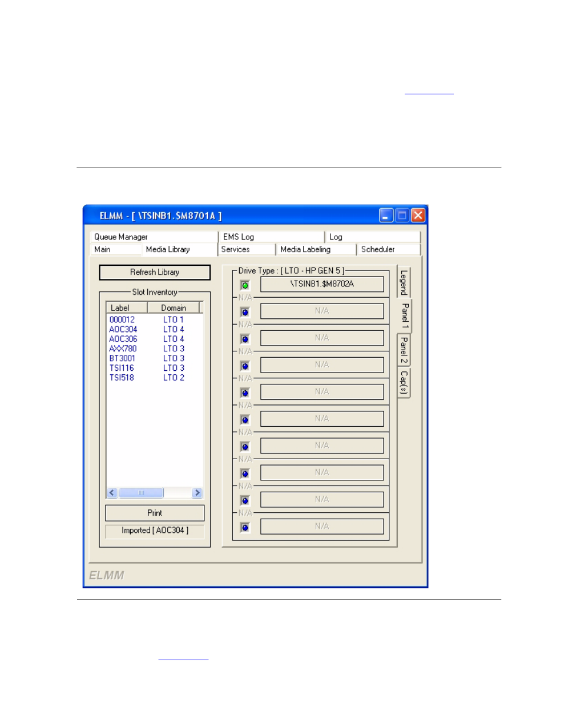Image resolution: width=562 pixels, height=728 pixels.
Task: Sort by the Domain column header
Action: tap(173, 308)
